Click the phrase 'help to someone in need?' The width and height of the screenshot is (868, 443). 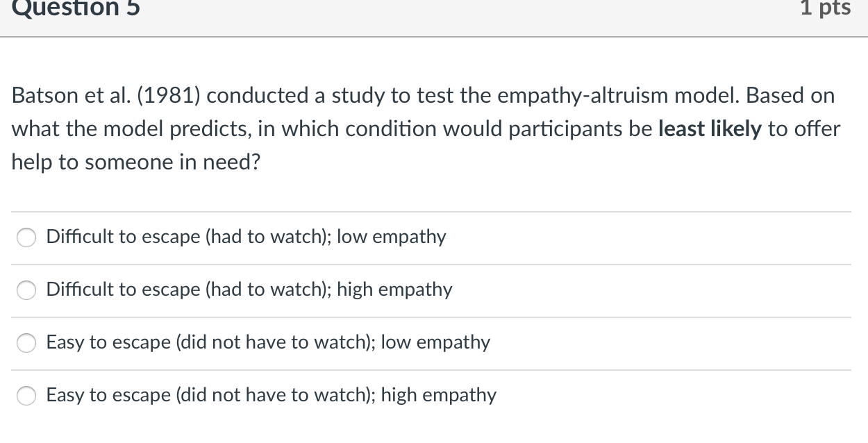pyautogui.click(x=135, y=162)
